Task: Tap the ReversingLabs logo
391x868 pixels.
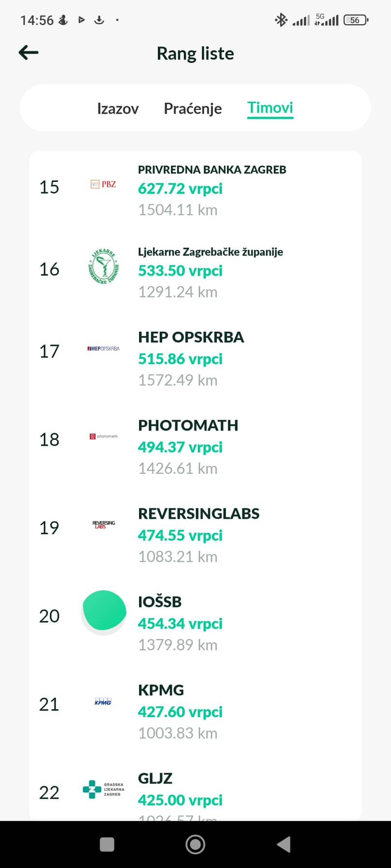Action: pos(103,525)
